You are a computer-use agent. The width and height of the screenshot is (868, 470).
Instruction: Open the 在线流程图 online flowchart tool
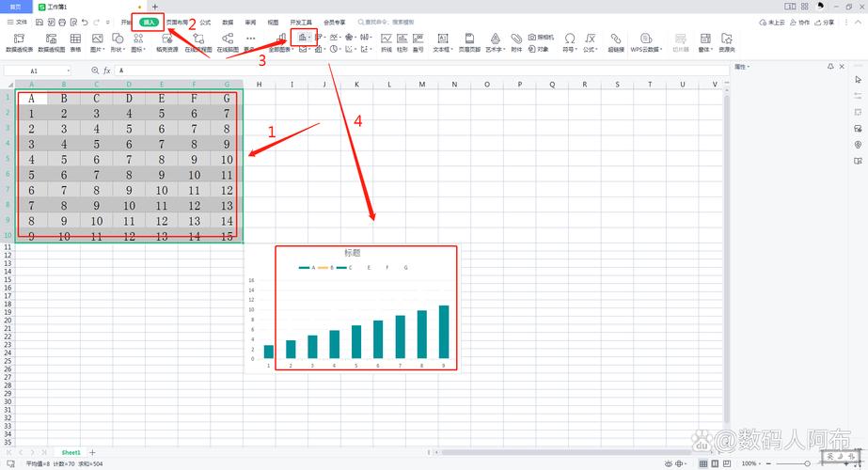click(197, 41)
